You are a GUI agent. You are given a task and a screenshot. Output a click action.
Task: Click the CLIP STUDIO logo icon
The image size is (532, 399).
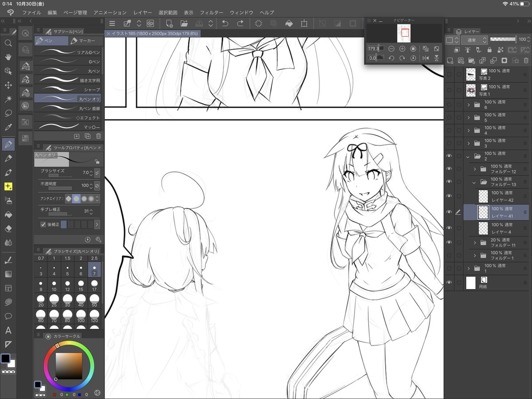pos(10,12)
